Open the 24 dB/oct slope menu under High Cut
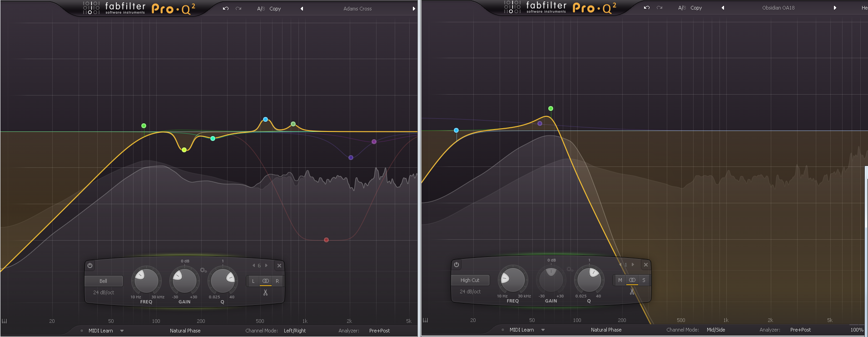 (x=470, y=292)
